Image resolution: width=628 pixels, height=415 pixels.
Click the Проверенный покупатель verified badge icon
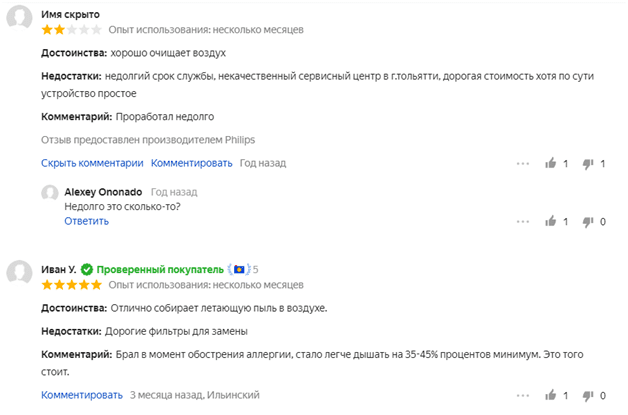(x=87, y=270)
